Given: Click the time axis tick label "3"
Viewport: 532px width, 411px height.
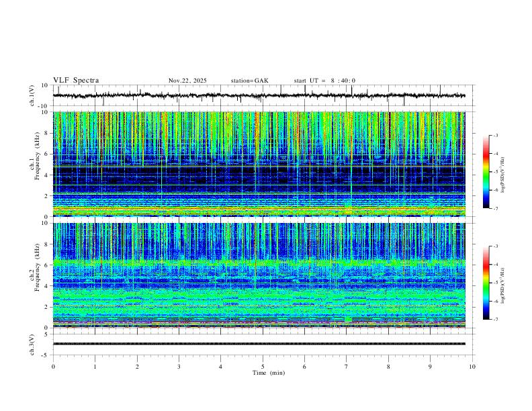Looking at the screenshot, I should coord(179,367).
